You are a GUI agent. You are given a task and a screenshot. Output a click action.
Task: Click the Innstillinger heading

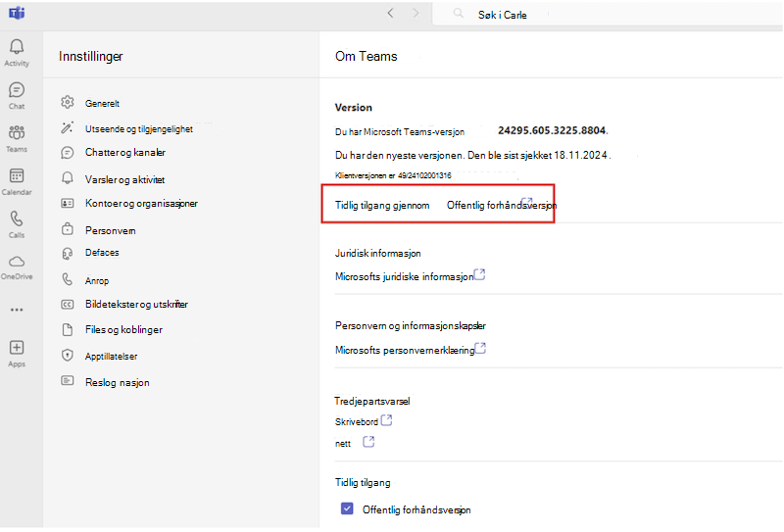click(x=90, y=57)
